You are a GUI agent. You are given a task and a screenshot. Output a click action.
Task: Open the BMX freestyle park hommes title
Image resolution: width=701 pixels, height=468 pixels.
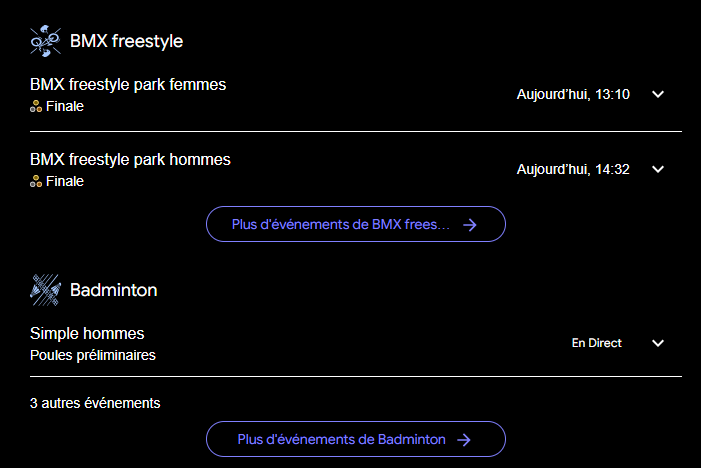pos(130,159)
